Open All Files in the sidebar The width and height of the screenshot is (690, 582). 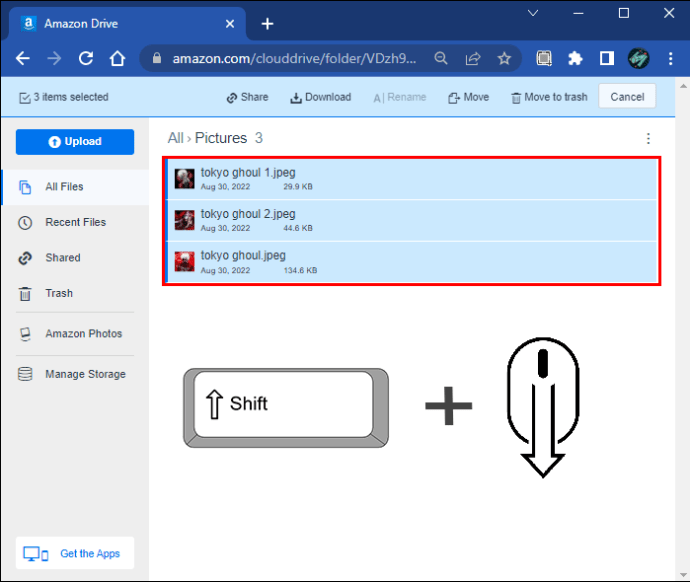64,187
